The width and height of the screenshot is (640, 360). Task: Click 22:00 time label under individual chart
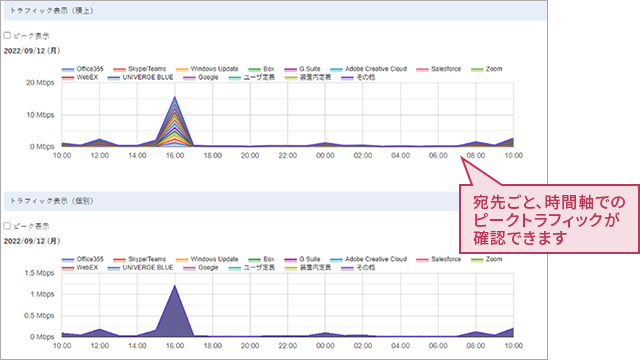[x=288, y=346]
